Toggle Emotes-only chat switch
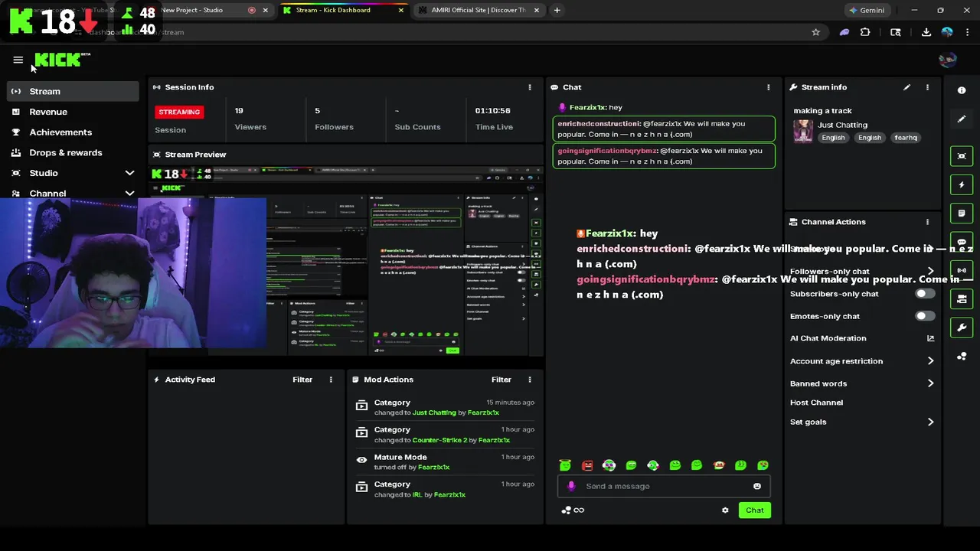Screen dimensions: 980x551 (x=924, y=316)
